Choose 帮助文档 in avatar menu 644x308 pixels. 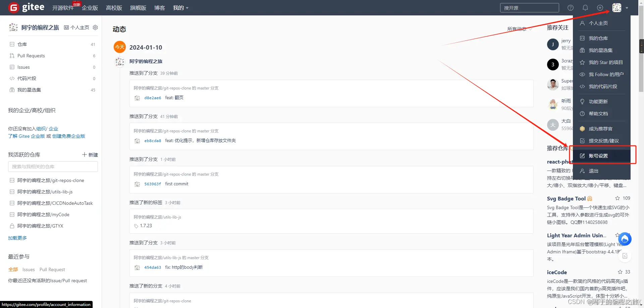602,114
